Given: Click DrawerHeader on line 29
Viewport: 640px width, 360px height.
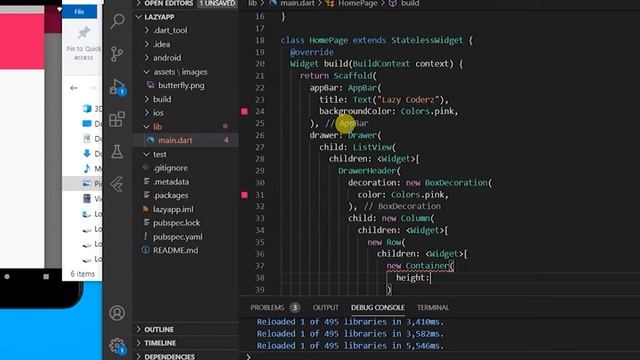Looking at the screenshot, I should pos(367,171).
